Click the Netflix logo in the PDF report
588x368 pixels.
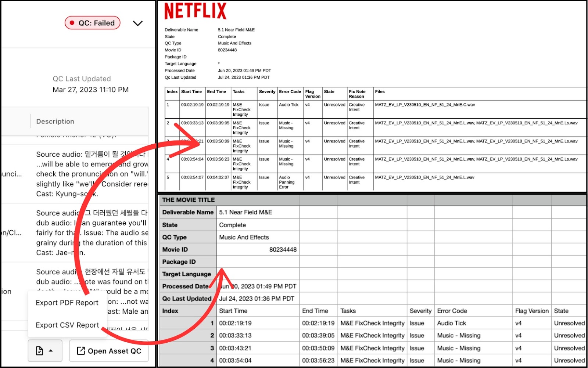[x=196, y=11]
